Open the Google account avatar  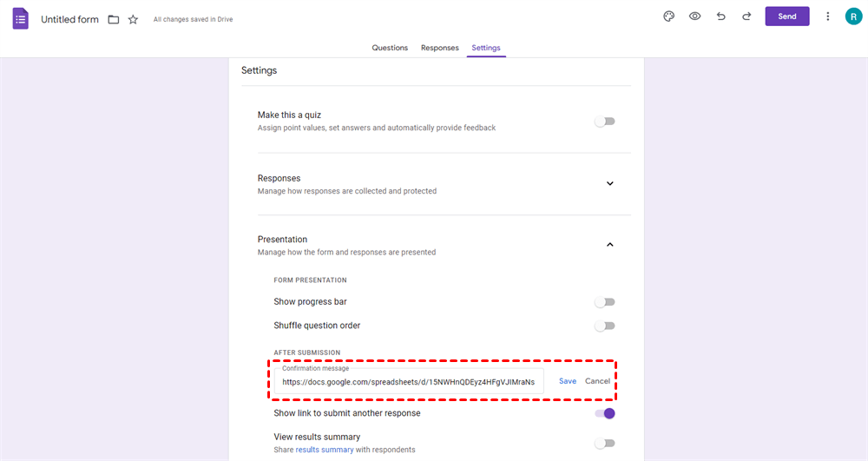coord(852,16)
